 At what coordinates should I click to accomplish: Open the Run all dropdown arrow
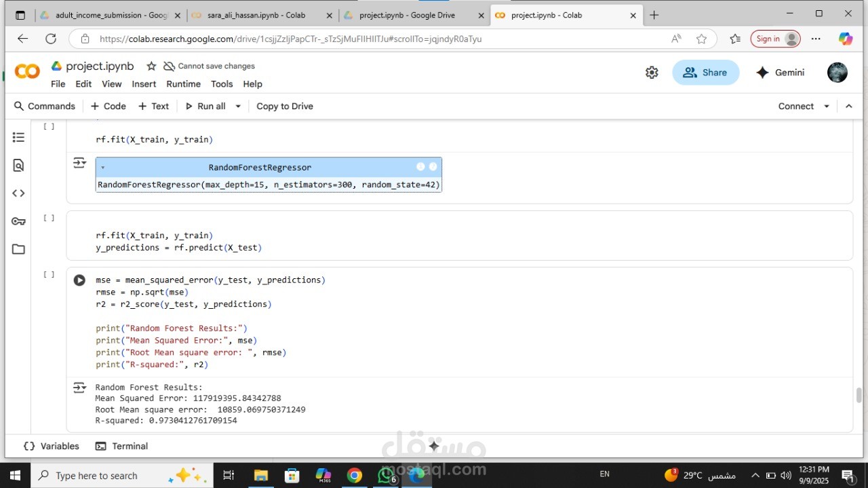click(x=238, y=106)
